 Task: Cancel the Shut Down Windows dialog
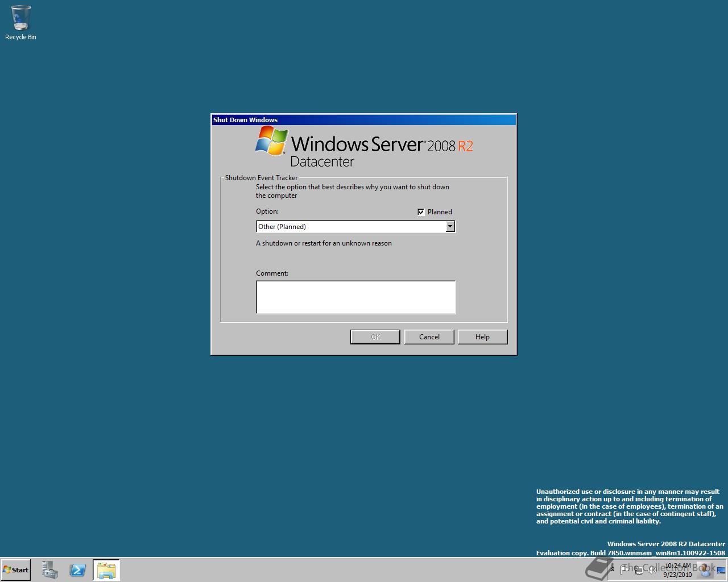pyautogui.click(x=429, y=337)
